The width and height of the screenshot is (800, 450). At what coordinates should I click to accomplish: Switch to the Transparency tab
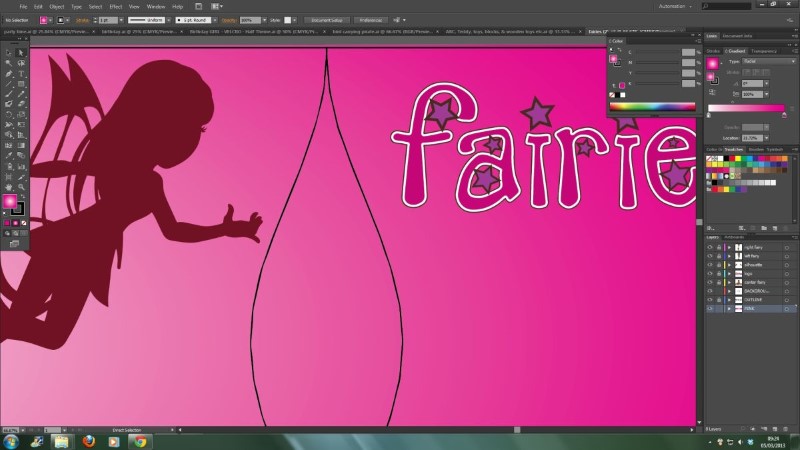(764, 50)
